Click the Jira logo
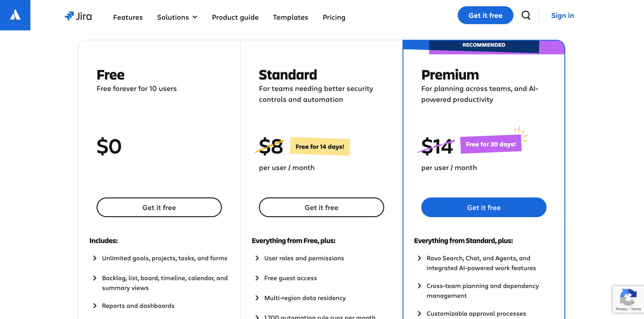Viewport: 644px width, 319px height. pos(78,16)
